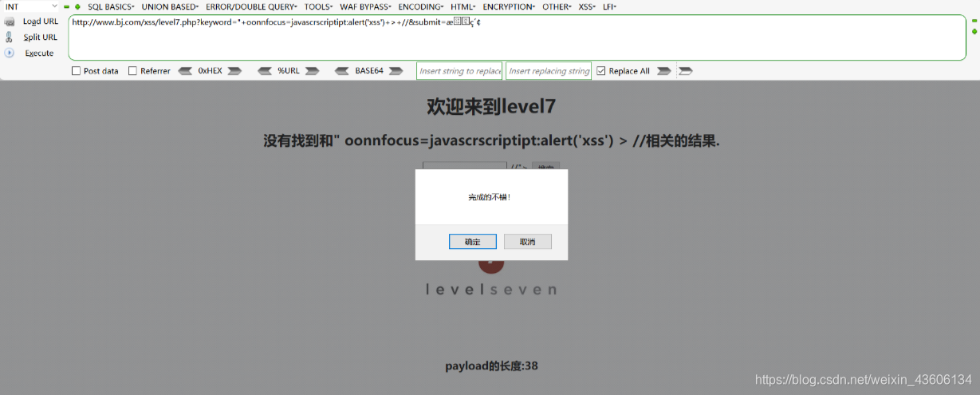Click the arrow immediately after Replace All
The width and height of the screenshot is (980, 395).
coord(664,71)
